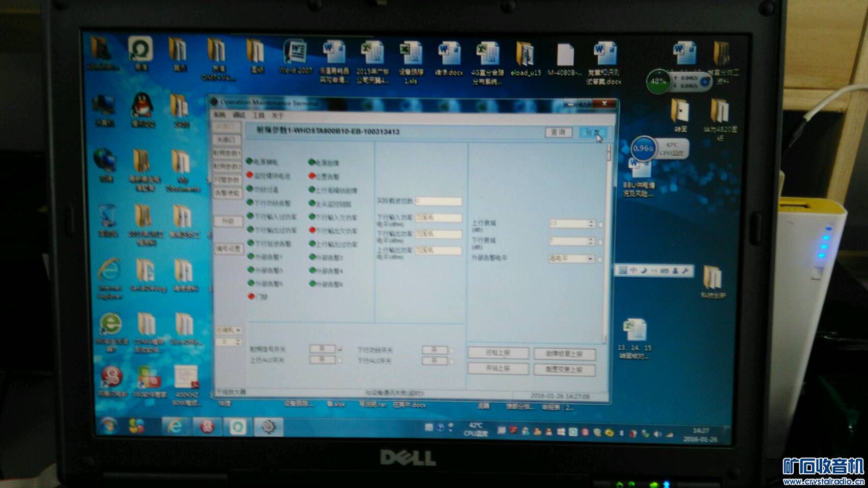The image size is (868, 488).
Task: Click the 故障修复上报 button
Action: point(564,354)
